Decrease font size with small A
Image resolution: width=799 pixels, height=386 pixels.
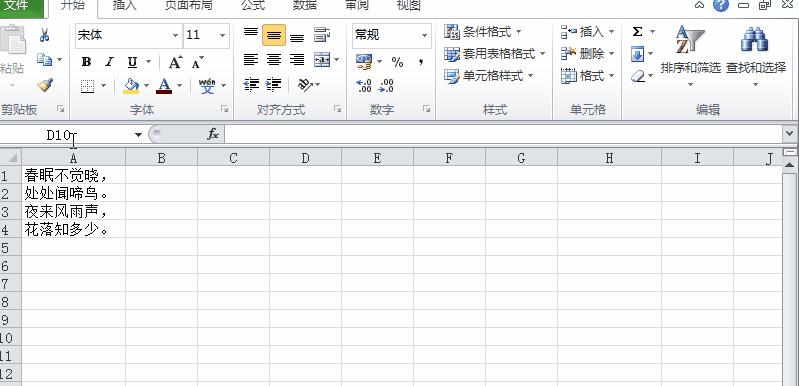(x=198, y=62)
